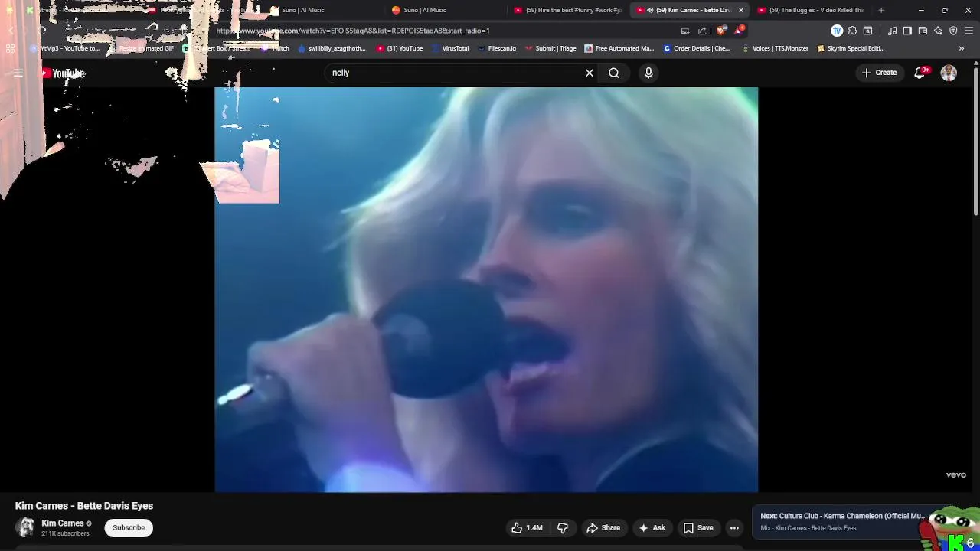The width and height of the screenshot is (980, 551).
Task: Open the three-dot more actions menu
Action: click(x=734, y=527)
